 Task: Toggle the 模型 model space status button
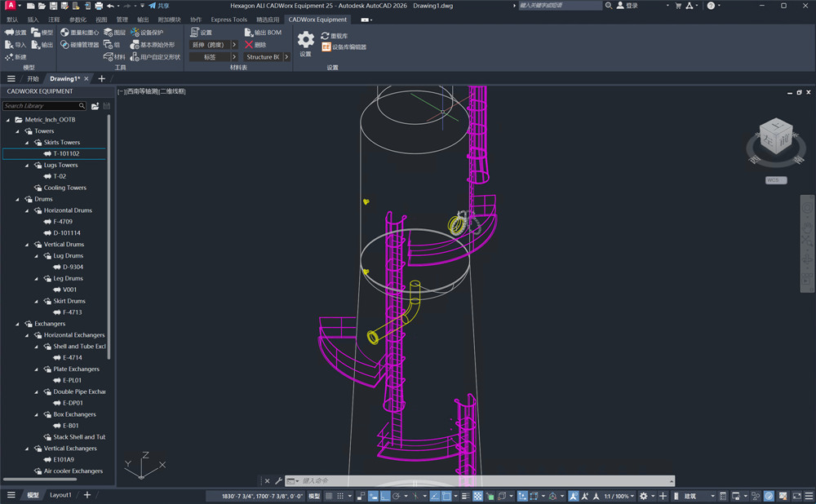(x=314, y=496)
